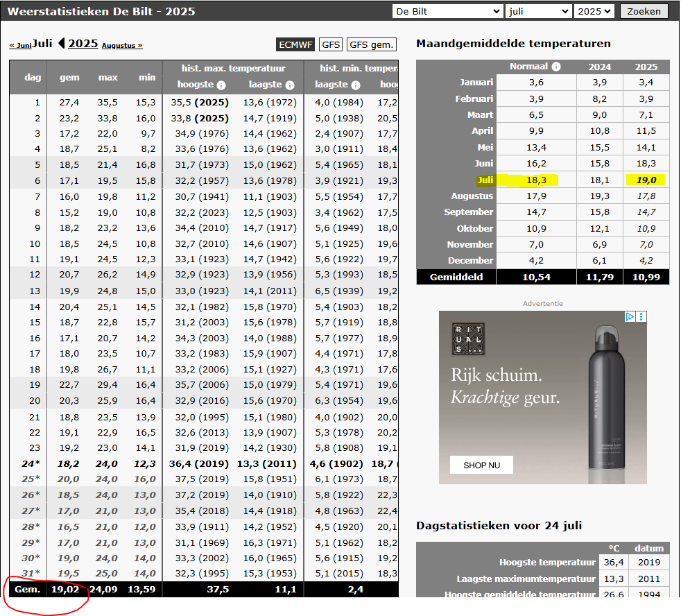Screen dimensions: 681x616
Task: Click info icon next to 'Normaal' column
Action: click(556, 67)
